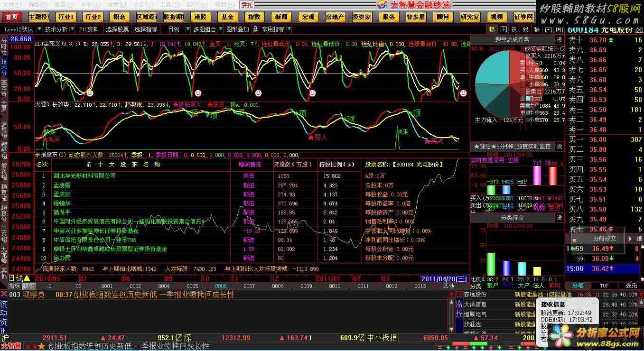
Task: Open the 房地产 section button
Action: (335, 17)
